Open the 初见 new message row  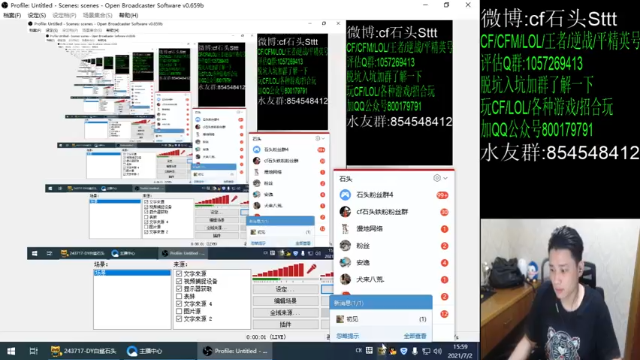pyautogui.click(x=381, y=319)
